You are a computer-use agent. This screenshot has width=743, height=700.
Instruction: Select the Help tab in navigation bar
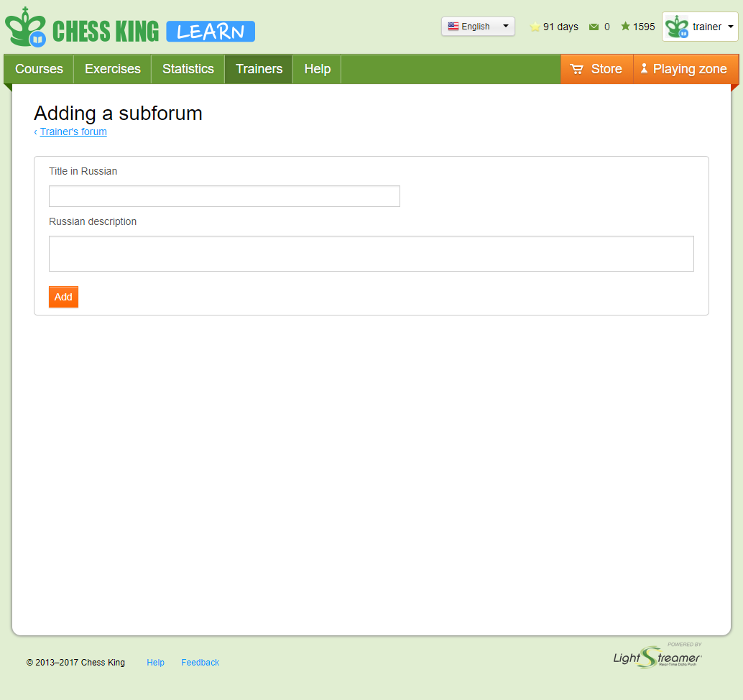click(317, 69)
